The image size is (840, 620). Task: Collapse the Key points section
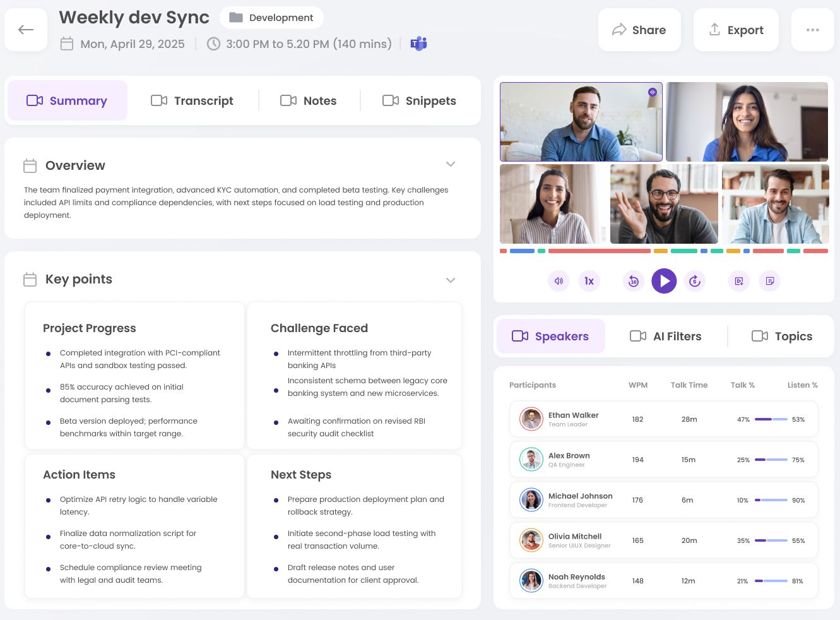pyautogui.click(x=451, y=280)
